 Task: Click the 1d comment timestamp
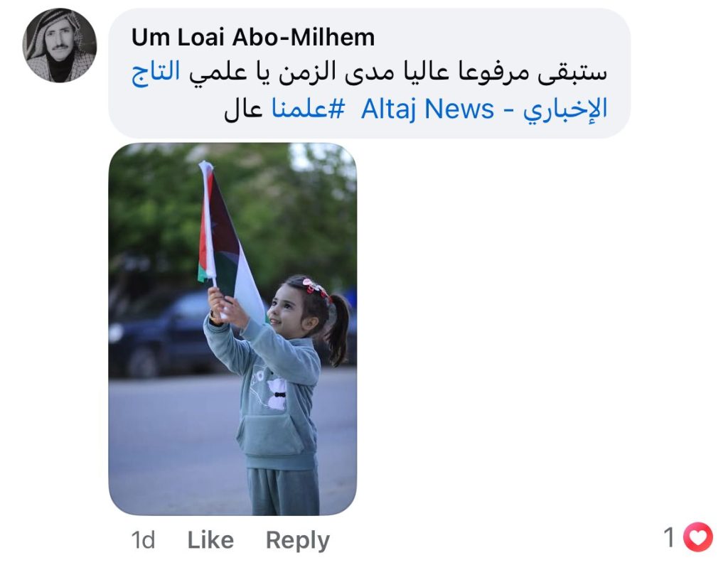pyautogui.click(x=143, y=540)
